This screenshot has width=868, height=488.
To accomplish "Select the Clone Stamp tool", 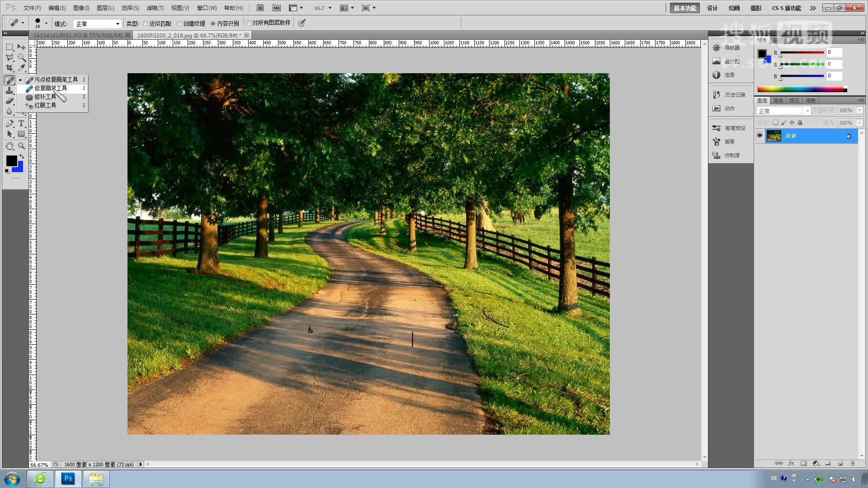I will (9, 91).
